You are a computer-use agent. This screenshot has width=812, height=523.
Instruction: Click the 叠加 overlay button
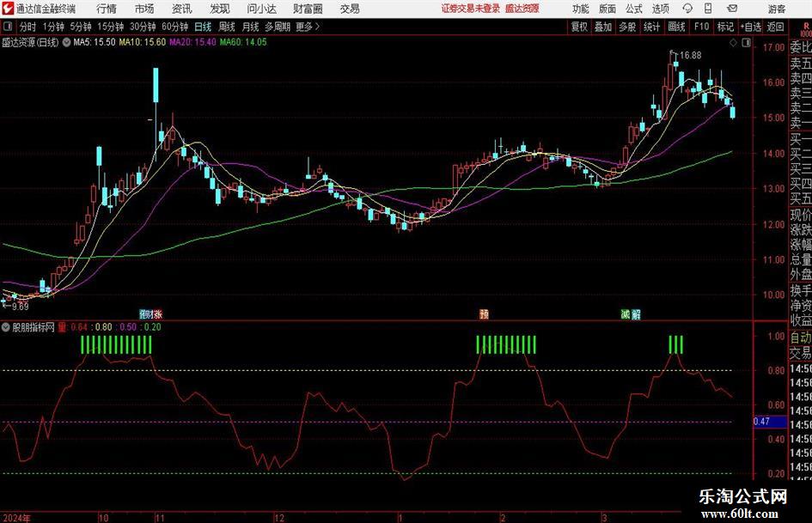point(603,27)
